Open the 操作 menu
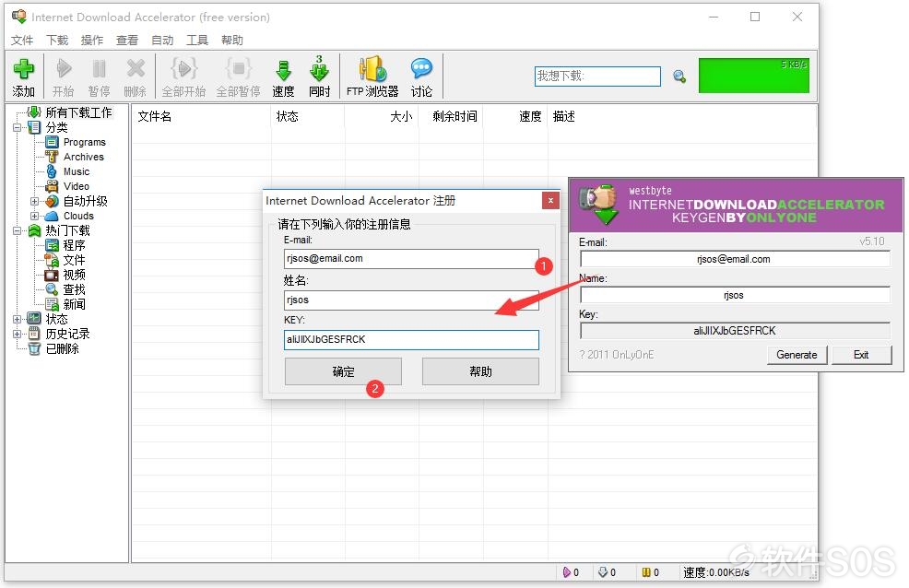This screenshot has height=588, width=909. (92, 40)
